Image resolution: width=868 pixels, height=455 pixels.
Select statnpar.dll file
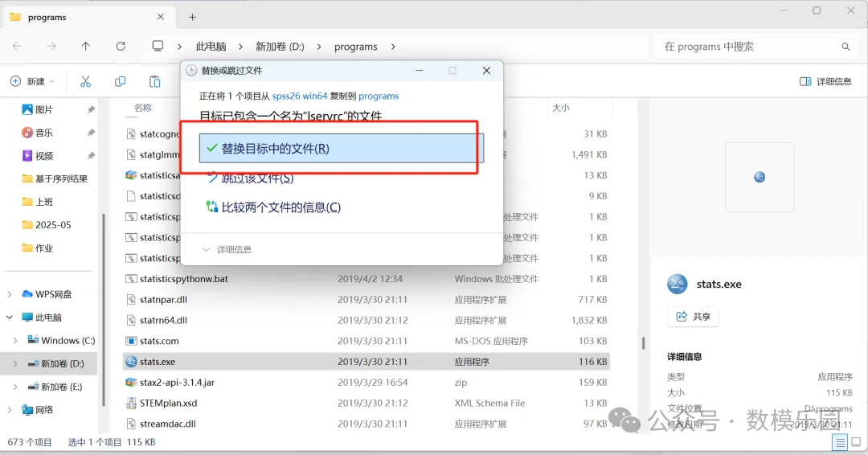pos(162,300)
